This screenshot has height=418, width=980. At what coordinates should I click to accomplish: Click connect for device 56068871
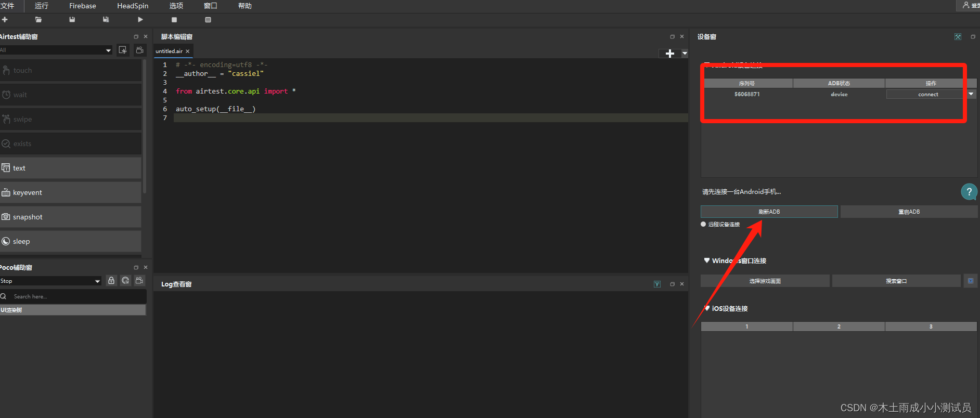[x=926, y=94]
